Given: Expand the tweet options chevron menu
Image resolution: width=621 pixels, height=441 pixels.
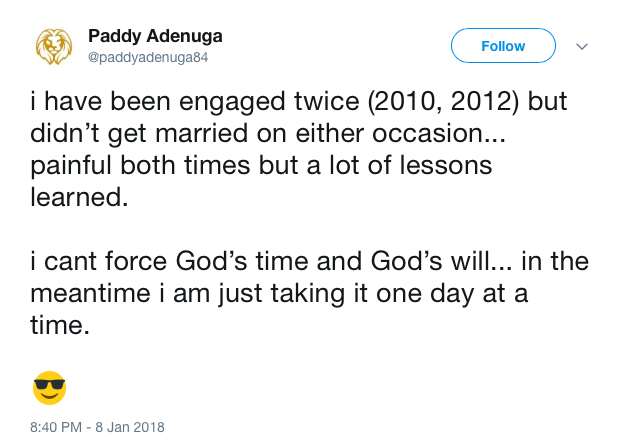Looking at the screenshot, I should tap(582, 46).
